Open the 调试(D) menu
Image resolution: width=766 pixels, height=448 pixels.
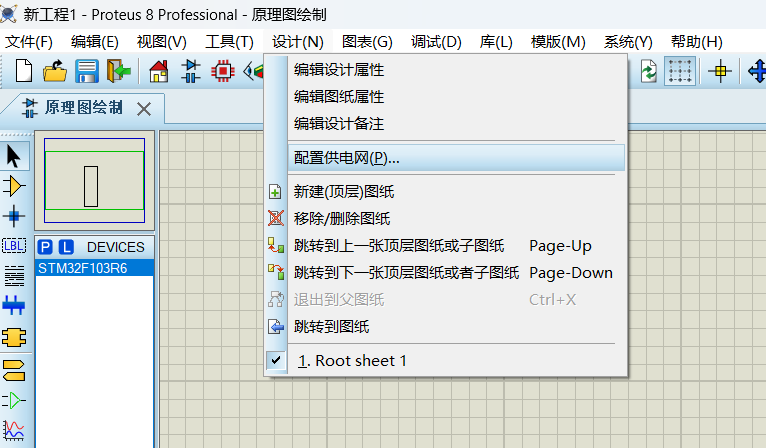click(436, 42)
